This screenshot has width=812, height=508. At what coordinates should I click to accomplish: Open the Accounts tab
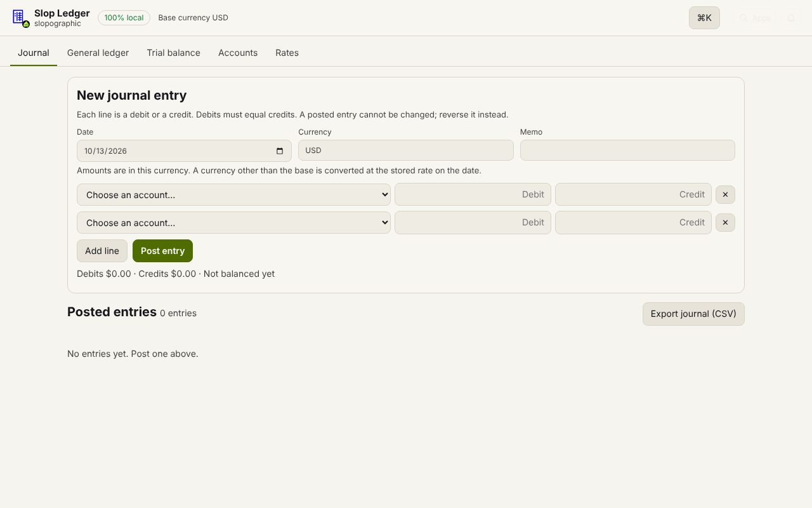tap(238, 53)
